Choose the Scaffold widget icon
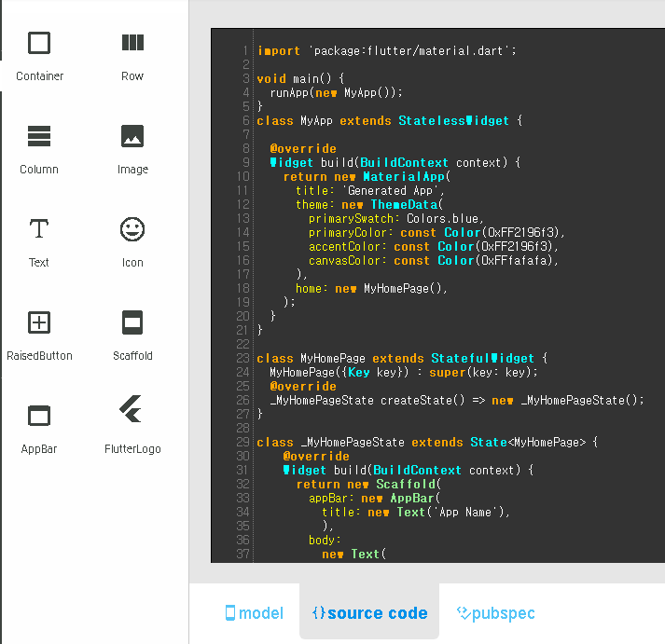 pyautogui.click(x=132, y=322)
